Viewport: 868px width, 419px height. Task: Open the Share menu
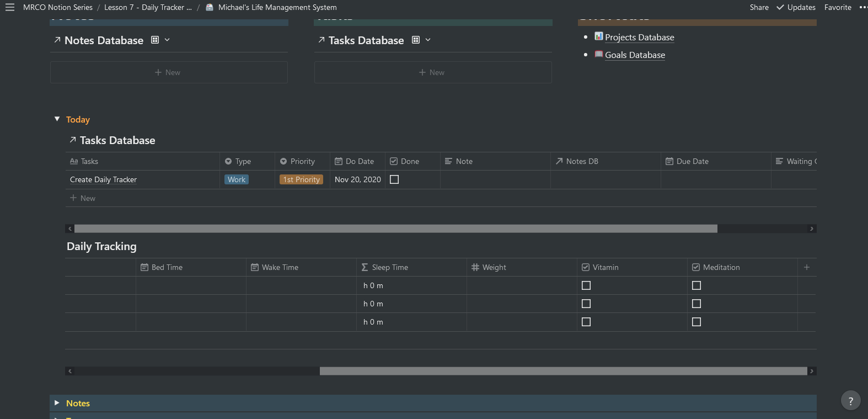pos(759,7)
